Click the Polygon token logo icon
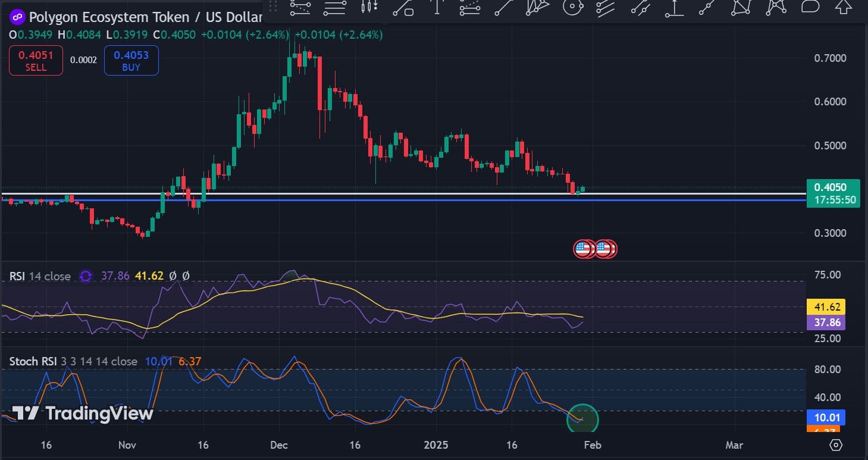The height and width of the screenshot is (460, 868). 17,17
